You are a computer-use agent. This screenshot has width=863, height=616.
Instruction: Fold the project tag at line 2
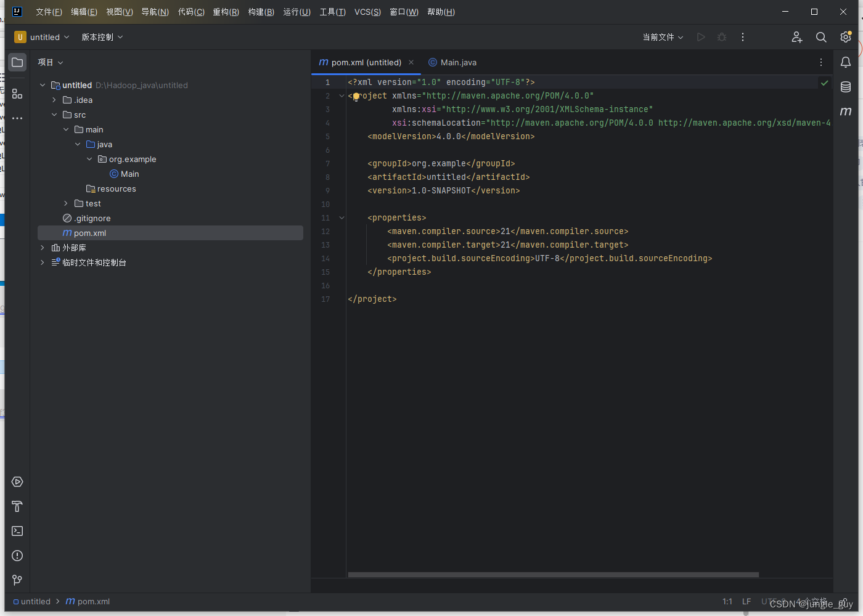(x=342, y=96)
